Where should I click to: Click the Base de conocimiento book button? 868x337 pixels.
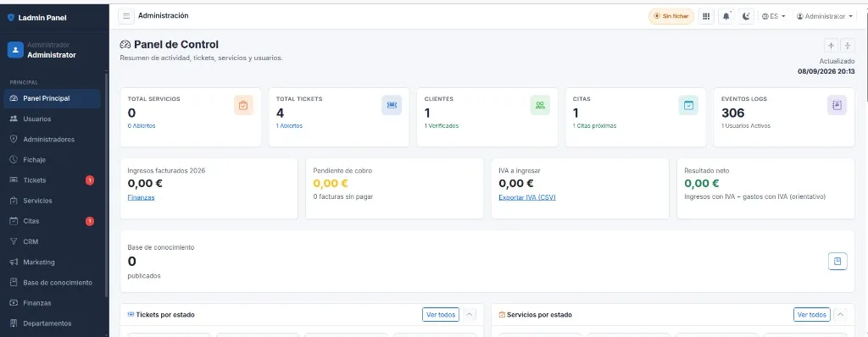[x=837, y=261]
